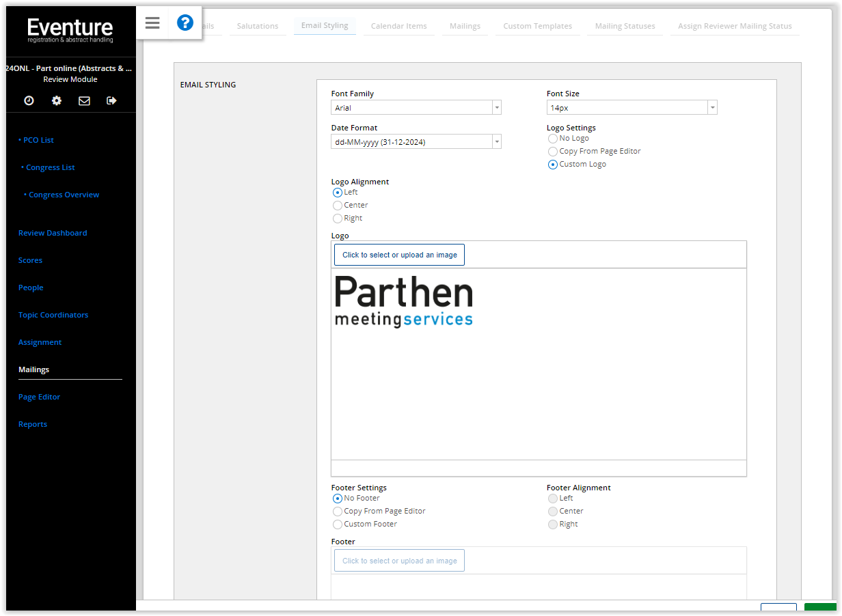Choose Copy From Page Editor under Footer Settings
842x616 pixels.
click(x=338, y=512)
